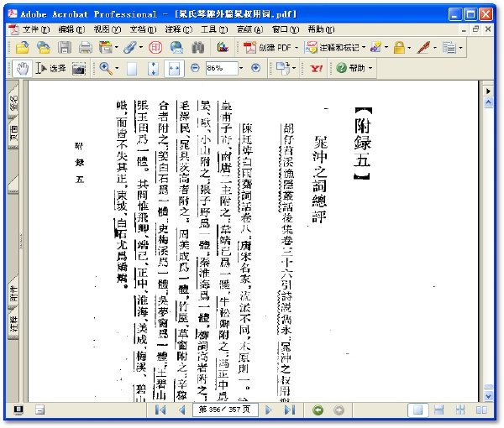Expand the zoom percentage dropdown arrow
This screenshot has height=428, width=504.
pos(241,68)
